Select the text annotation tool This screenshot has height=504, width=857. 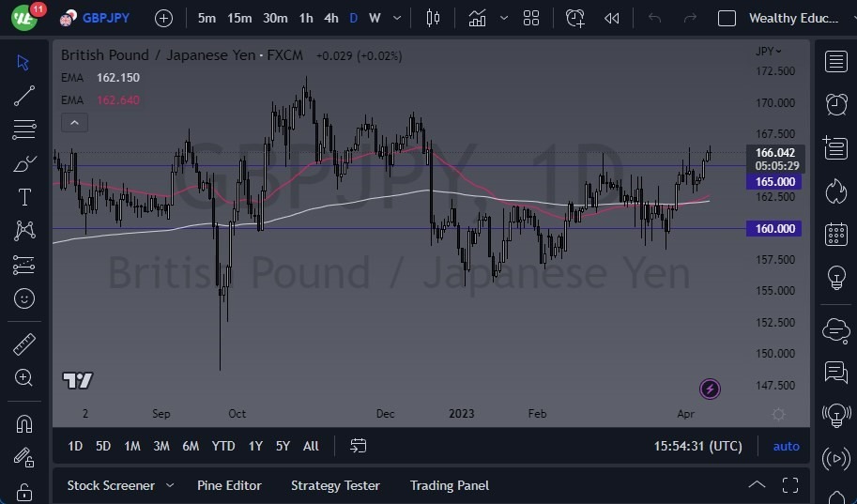coord(24,197)
